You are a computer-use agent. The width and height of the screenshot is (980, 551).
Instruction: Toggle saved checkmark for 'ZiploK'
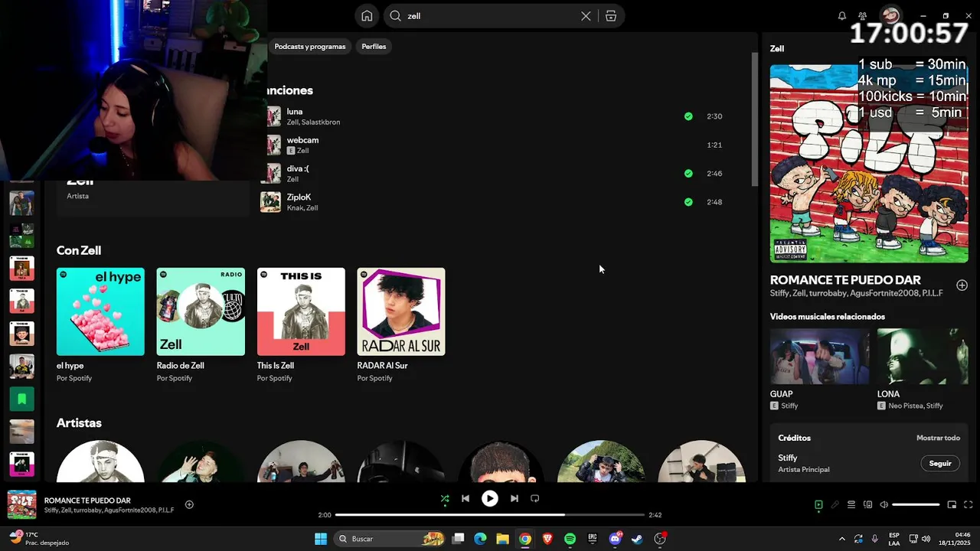coord(688,202)
